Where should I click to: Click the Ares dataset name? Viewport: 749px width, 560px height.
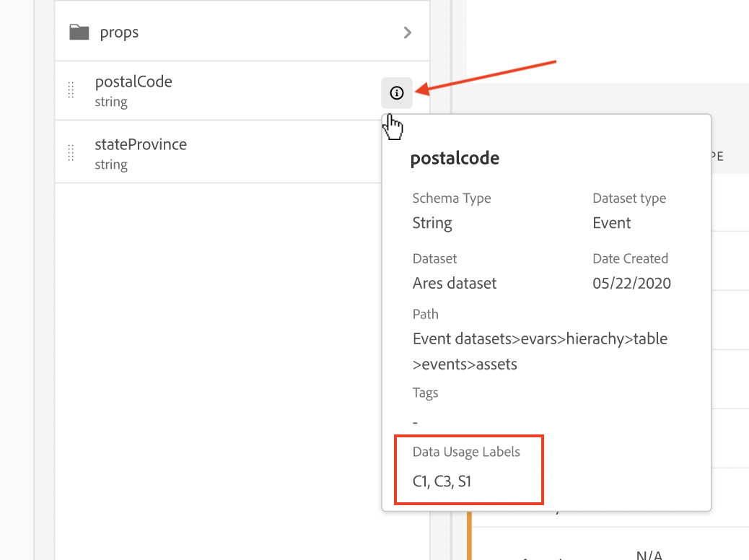(455, 283)
